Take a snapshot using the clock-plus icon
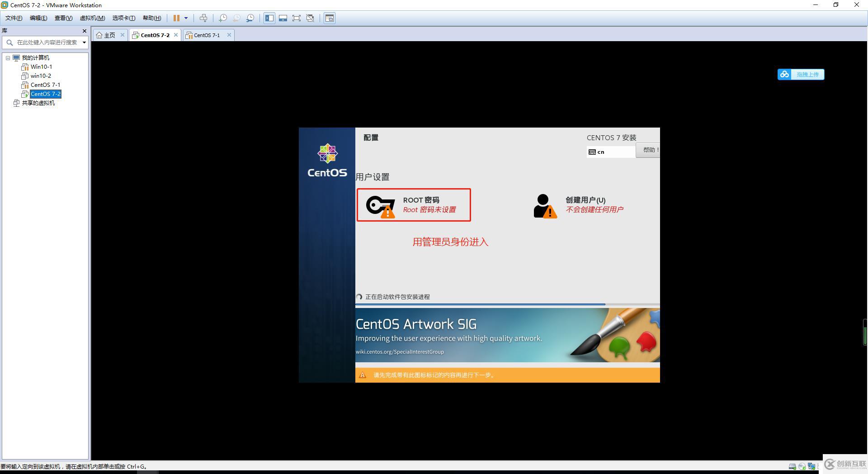The height and width of the screenshot is (474, 868). [223, 18]
